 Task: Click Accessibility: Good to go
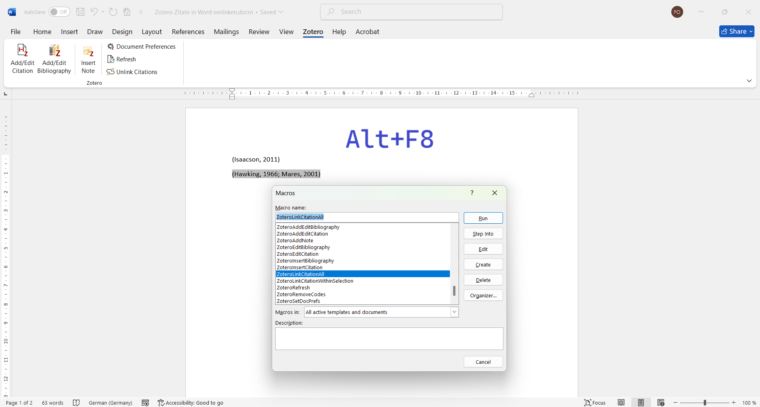click(x=190, y=403)
